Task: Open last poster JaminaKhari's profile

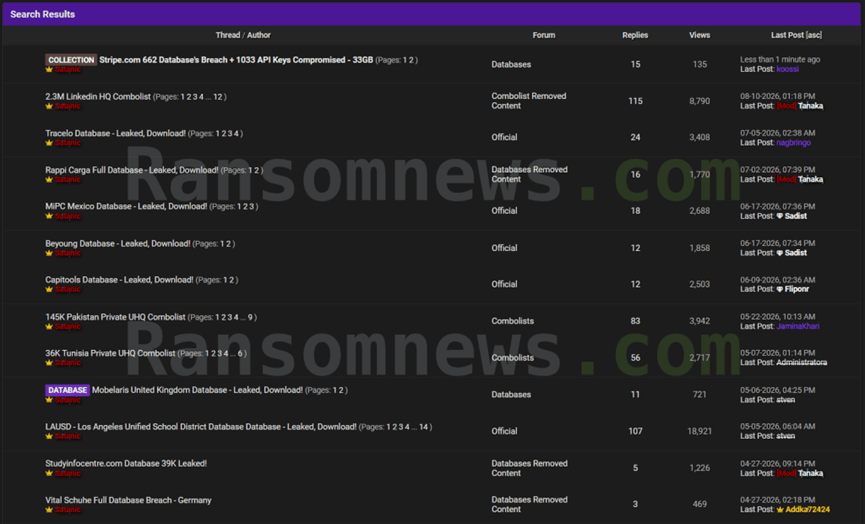Action: pyautogui.click(x=798, y=327)
